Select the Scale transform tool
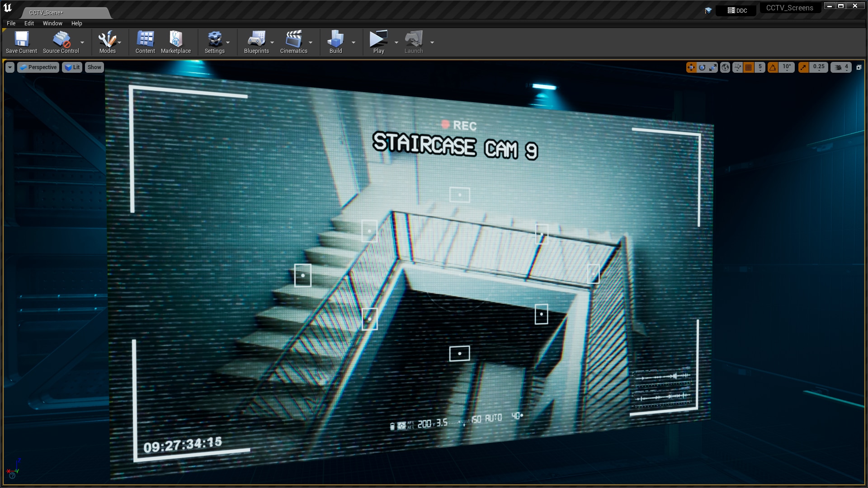 [x=712, y=67]
